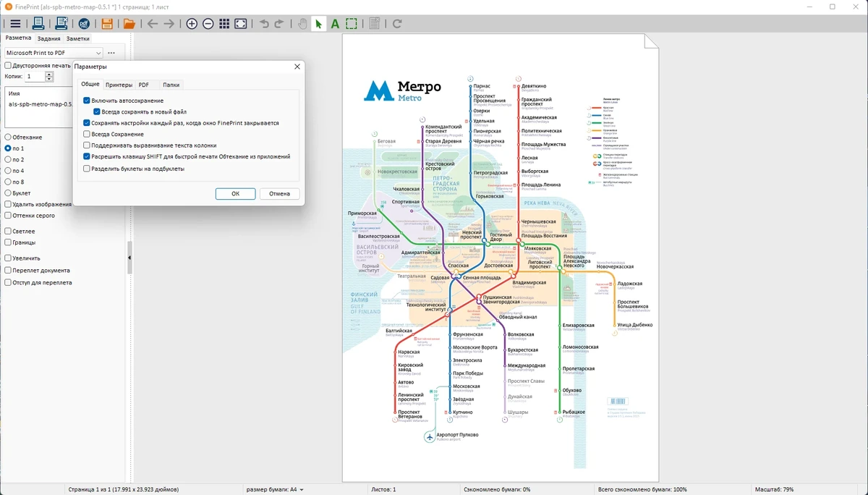
Task: Open printer properties ellipsis button
Action: (x=111, y=53)
